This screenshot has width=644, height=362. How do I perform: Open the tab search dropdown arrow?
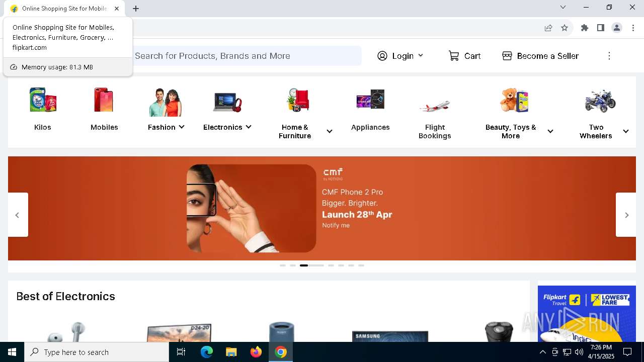[563, 7]
